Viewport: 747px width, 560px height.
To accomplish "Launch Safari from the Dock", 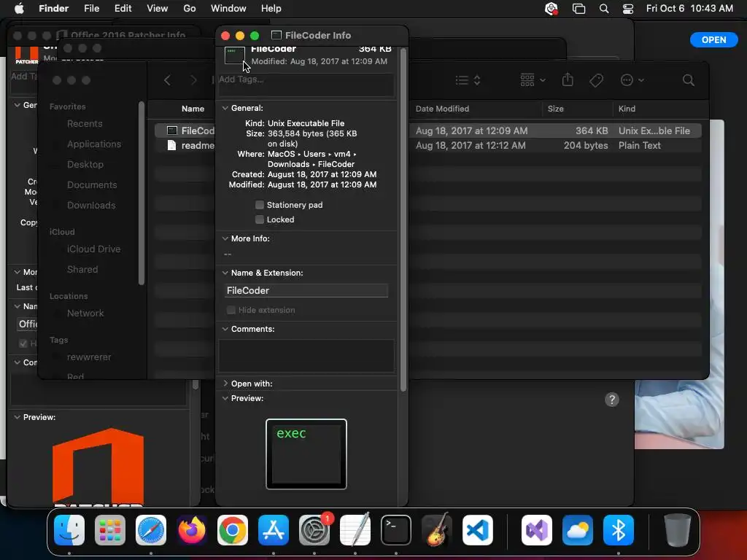I will (151, 530).
